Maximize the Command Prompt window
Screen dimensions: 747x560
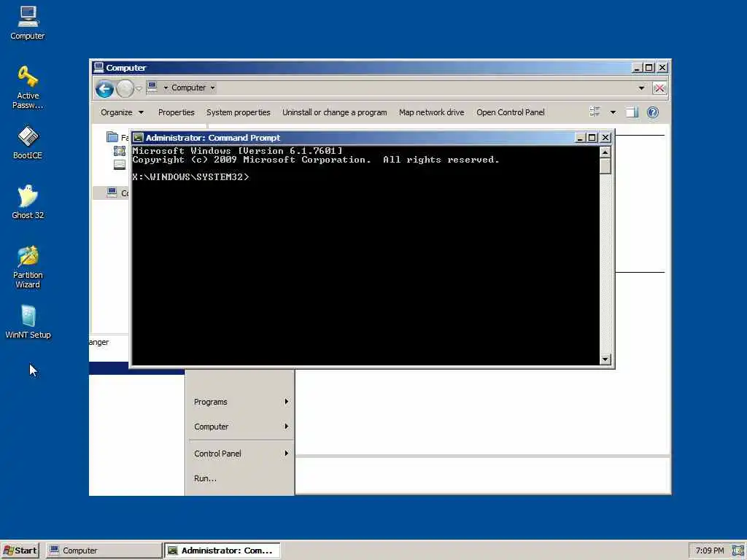pyautogui.click(x=592, y=138)
